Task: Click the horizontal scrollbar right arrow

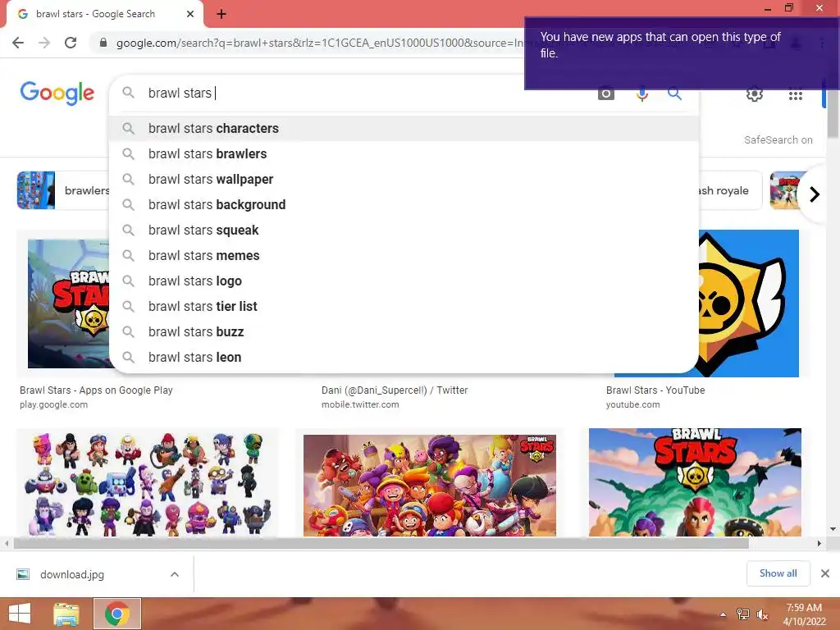Action: coord(819,544)
